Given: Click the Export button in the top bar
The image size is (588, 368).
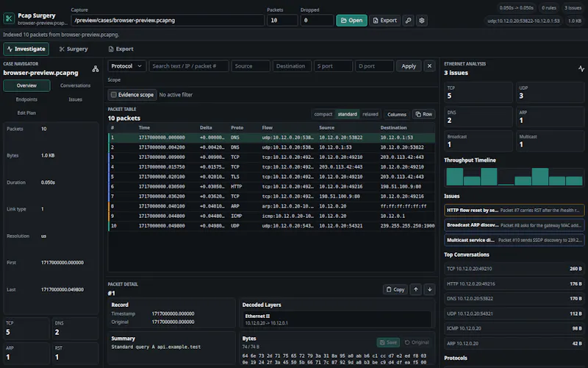Looking at the screenshot, I should pos(384,21).
